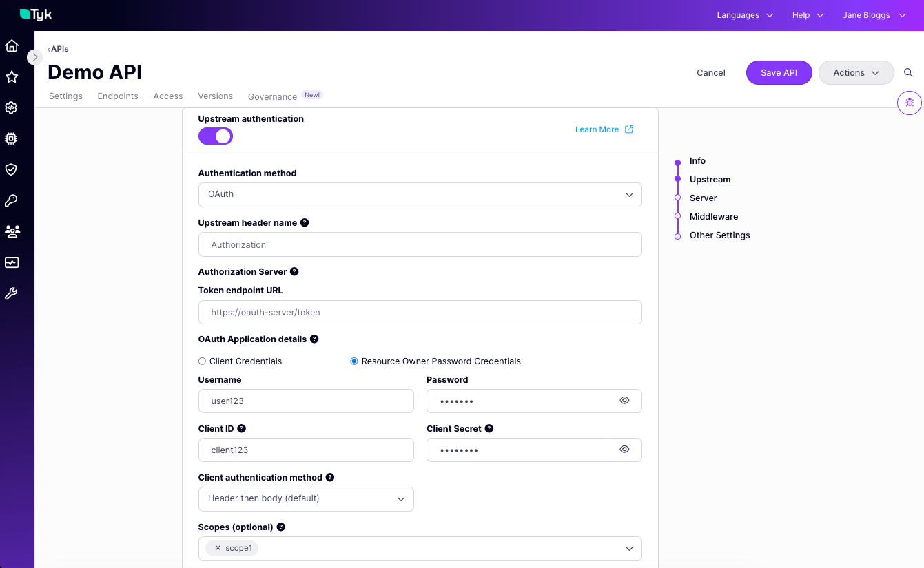
Task: Toggle the Upstream authentication switch
Action: pyautogui.click(x=216, y=136)
